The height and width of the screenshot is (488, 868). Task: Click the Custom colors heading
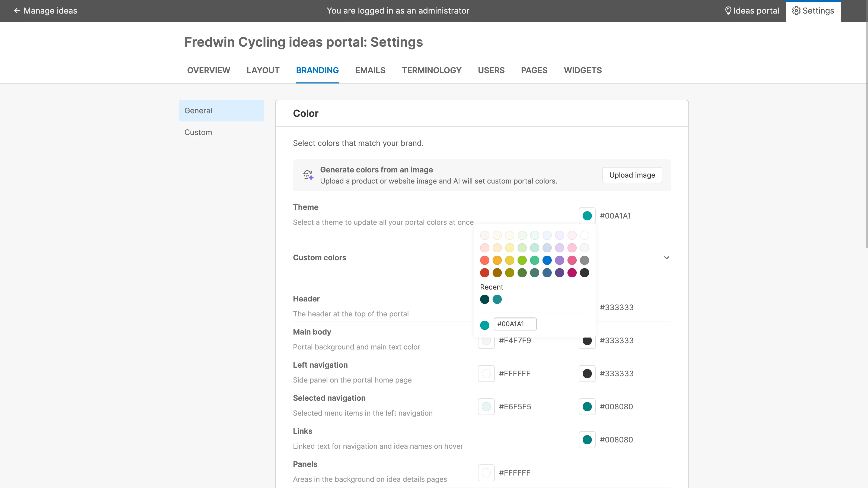(x=320, y=258)
